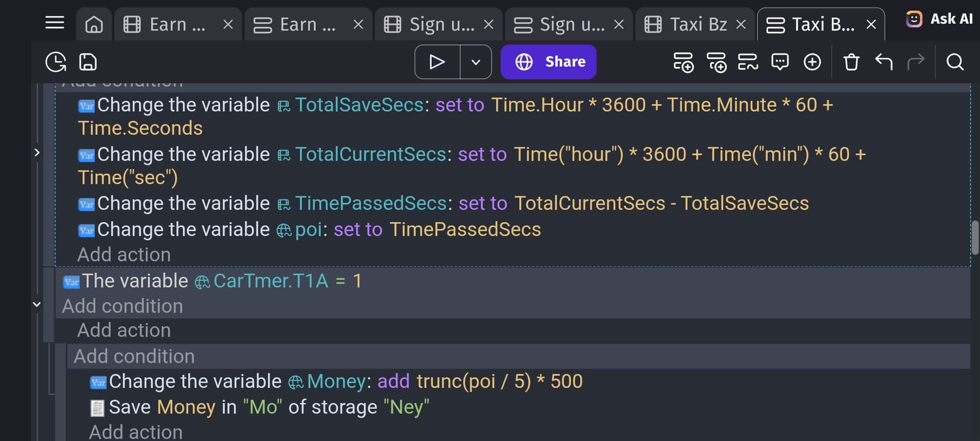
Task: Click the add event icon
Action: [x=683, y=62]
